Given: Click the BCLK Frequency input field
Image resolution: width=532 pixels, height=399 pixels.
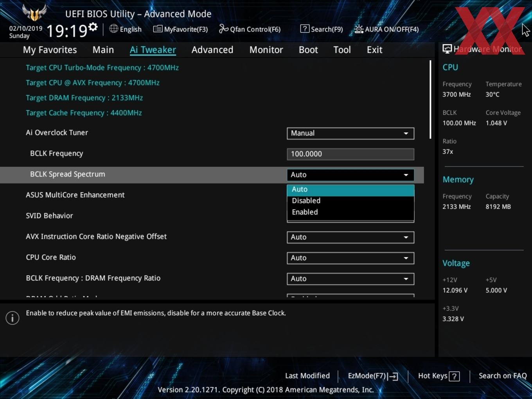Looking at the screenshot, I should 350,154.
